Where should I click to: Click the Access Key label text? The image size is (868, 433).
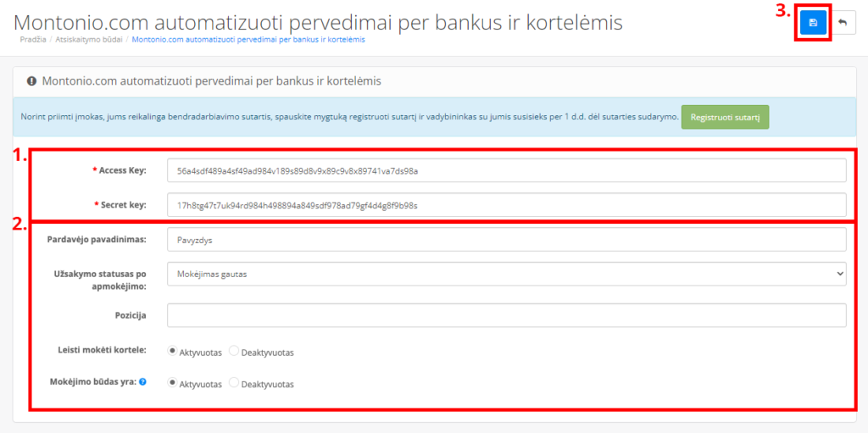[x=122, y=170]
